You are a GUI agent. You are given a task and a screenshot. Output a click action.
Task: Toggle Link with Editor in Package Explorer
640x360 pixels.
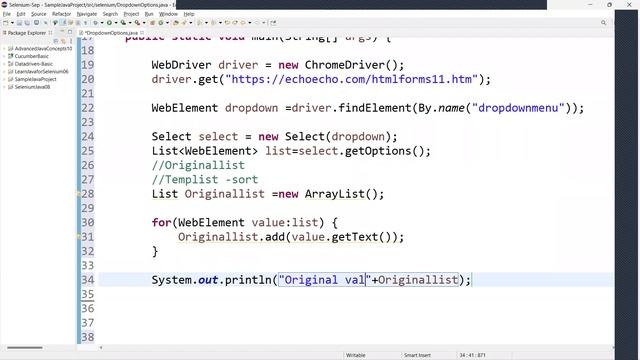[x=63, y=41]
